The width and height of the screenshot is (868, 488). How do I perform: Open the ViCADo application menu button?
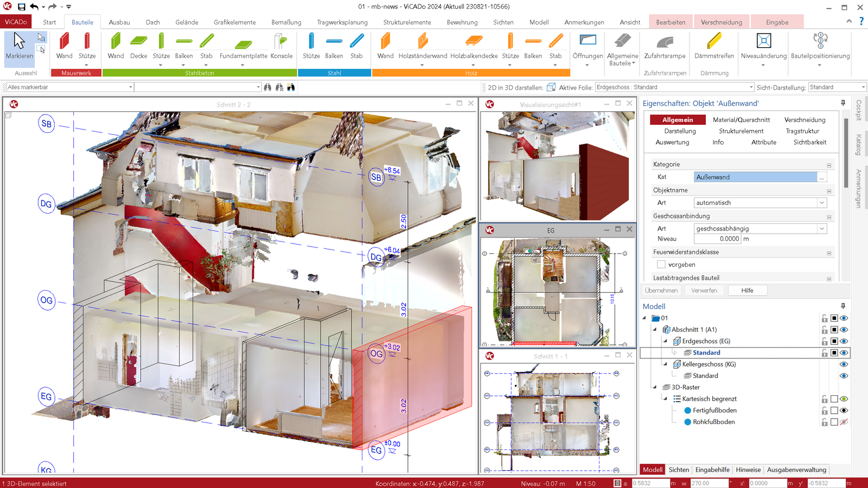tap(16, 22)
